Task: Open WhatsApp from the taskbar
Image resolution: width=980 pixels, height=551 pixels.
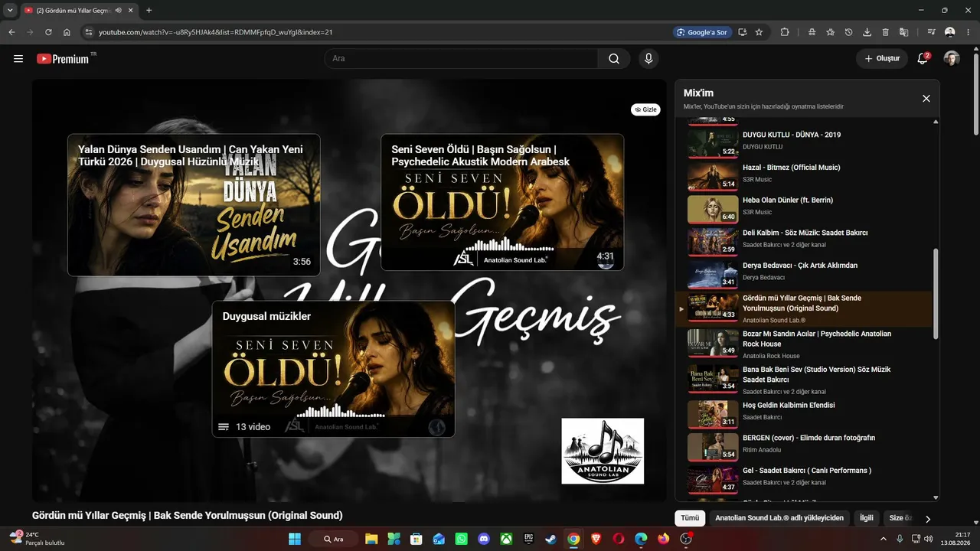Action: click(x=461, y=539)
